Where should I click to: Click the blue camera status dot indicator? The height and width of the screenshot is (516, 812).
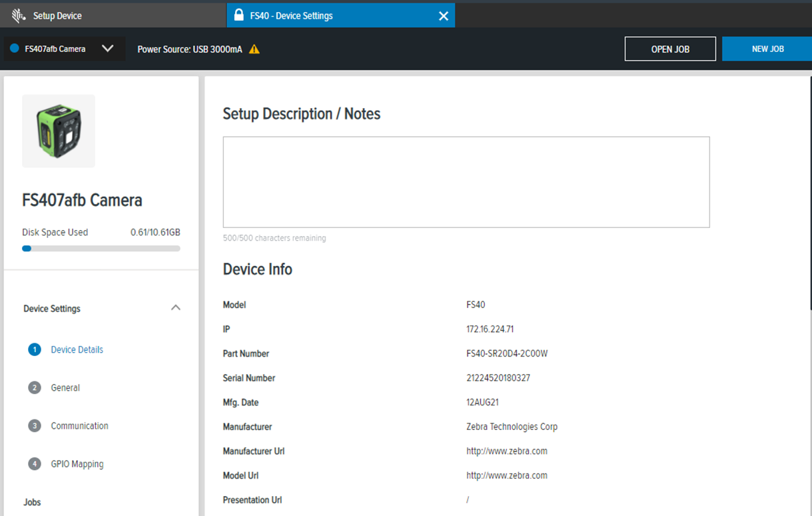point(15,48)
